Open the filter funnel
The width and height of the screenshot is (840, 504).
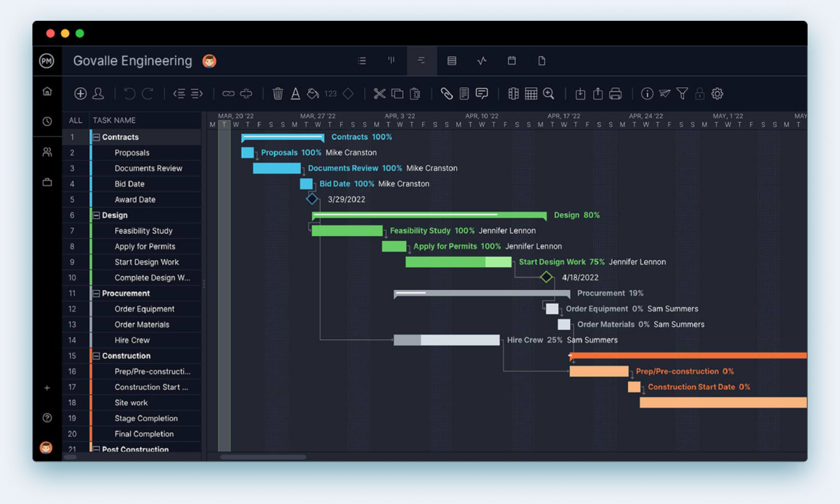pyautogui.click(x=682, y=94)
